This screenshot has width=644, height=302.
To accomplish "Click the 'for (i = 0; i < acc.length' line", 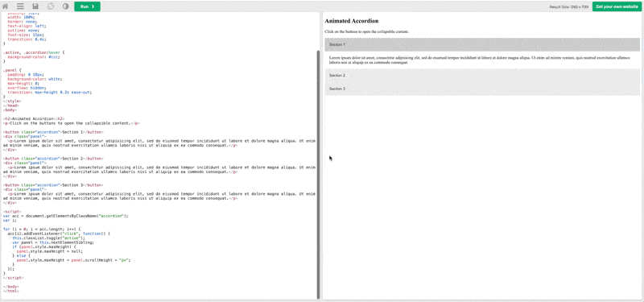I will point(42,230).
